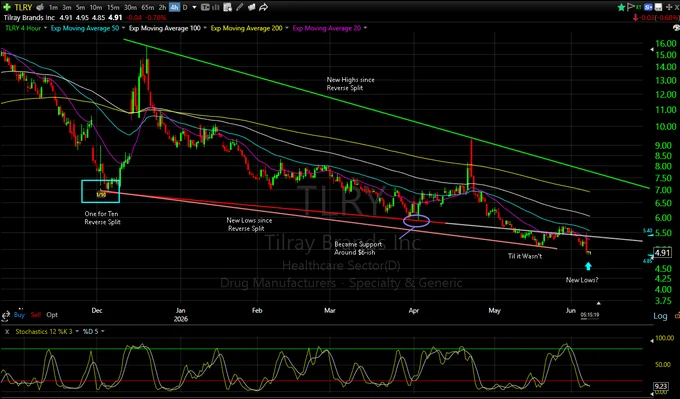Click the TLRY ticker symbol
The height and width of the screenshot is (399, 680).
(x=23, y=7)
